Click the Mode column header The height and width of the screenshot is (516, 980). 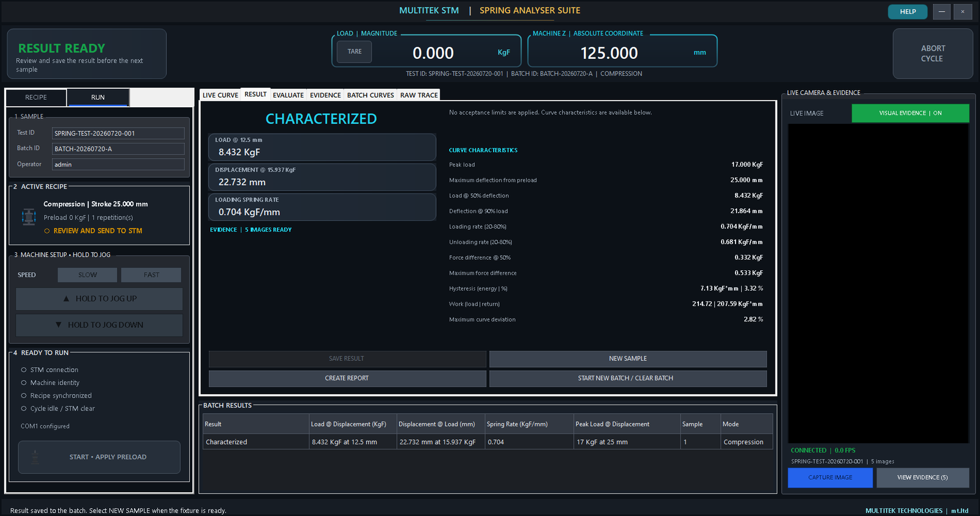(x=747, y=424)
